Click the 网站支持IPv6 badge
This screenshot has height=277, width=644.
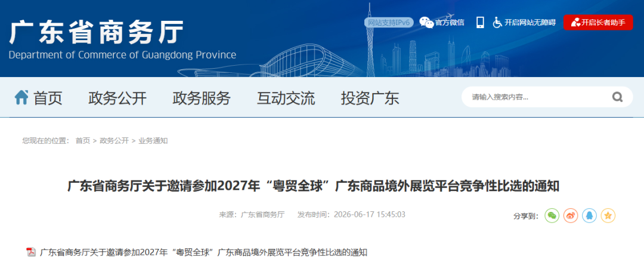[x=389, y=23]
